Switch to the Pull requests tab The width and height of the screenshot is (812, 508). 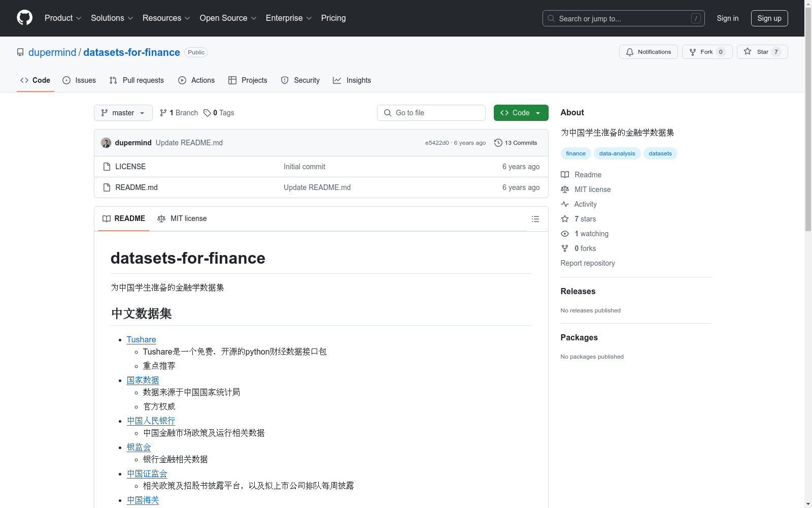click(x=137, y=80)
